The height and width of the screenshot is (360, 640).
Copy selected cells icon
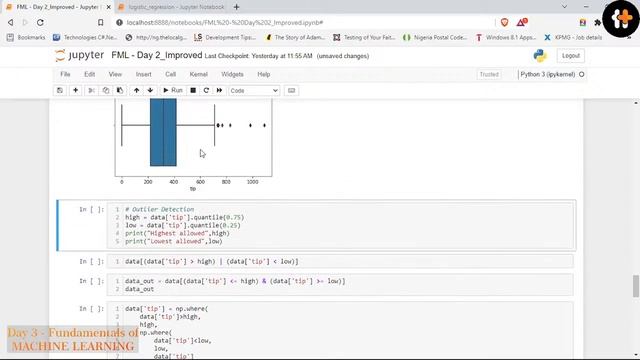(x=106, y=90)
